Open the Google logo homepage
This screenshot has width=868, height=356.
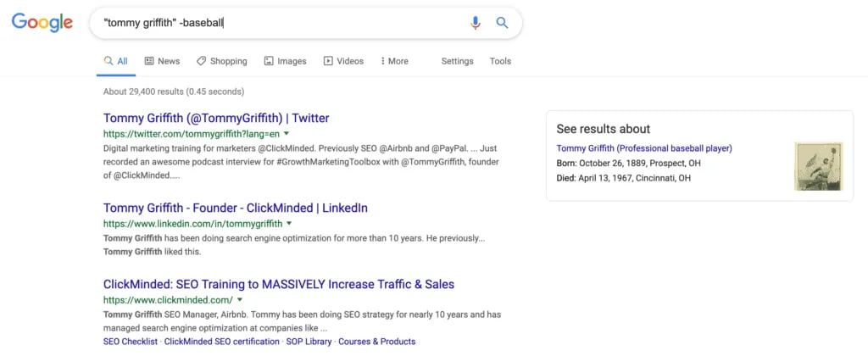(42, 23)
